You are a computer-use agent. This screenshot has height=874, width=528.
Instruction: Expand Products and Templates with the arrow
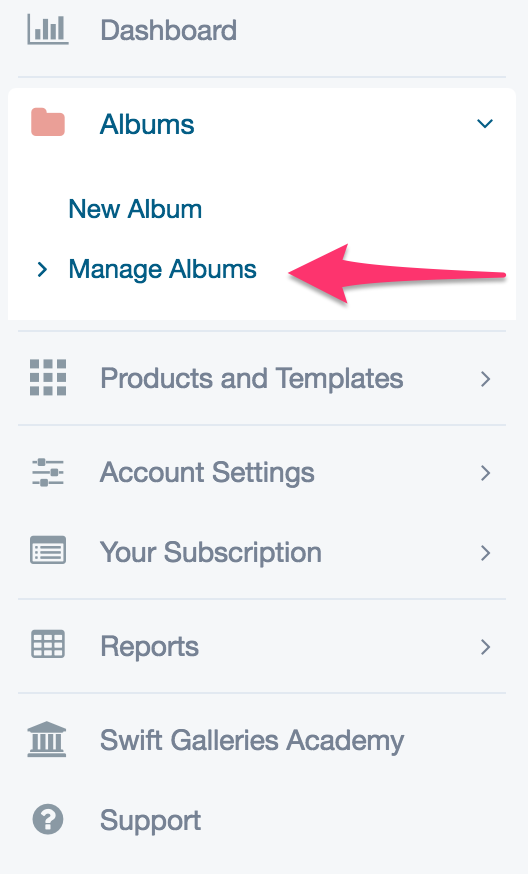tap(486, 379)
